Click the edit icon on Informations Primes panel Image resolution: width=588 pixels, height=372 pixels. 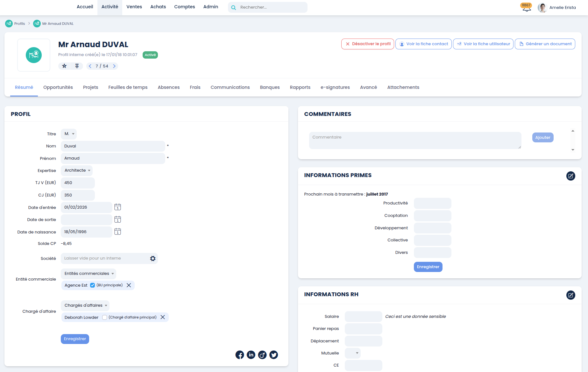point(571,176)
